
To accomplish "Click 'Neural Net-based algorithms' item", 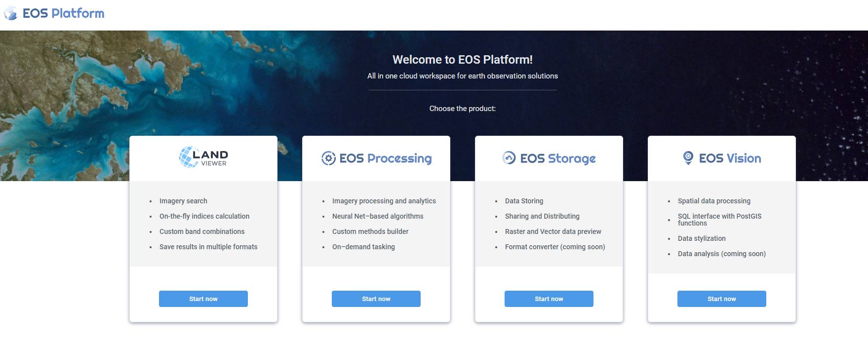I will coord(378,216).
